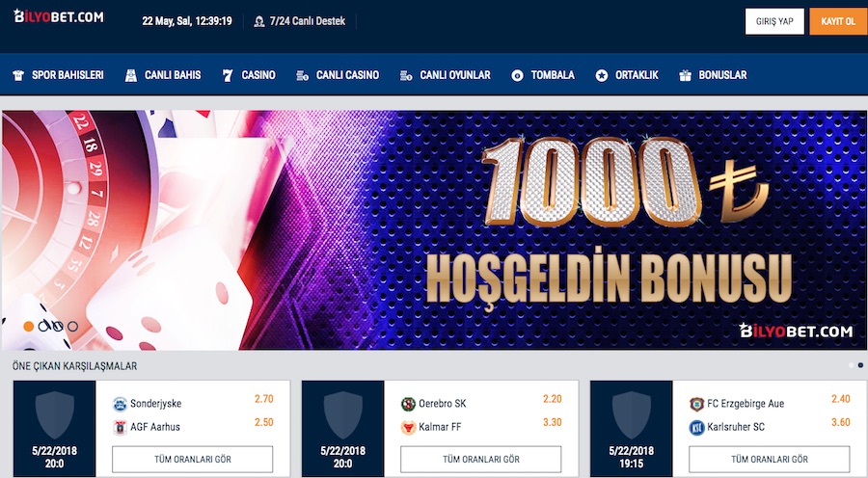Click the 7/24 Canlı Destek headset icon
Screen dimensions: 868x478
259,21
